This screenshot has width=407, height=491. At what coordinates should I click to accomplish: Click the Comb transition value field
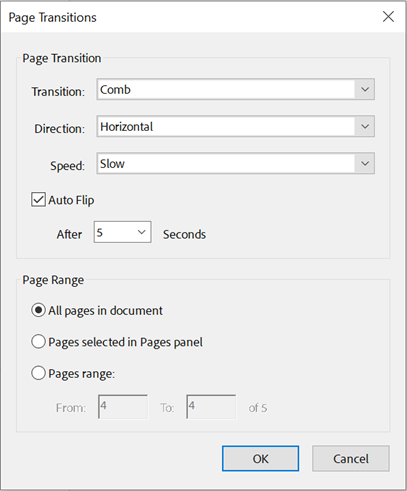[226, 89]
